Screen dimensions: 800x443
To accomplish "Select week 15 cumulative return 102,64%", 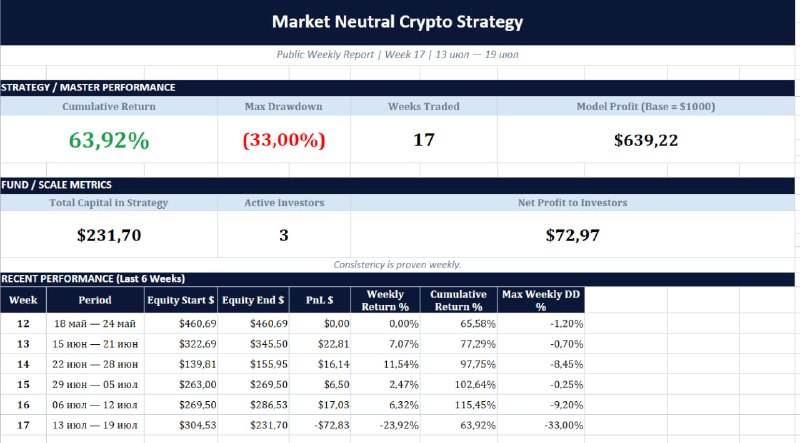I will 459,384.
